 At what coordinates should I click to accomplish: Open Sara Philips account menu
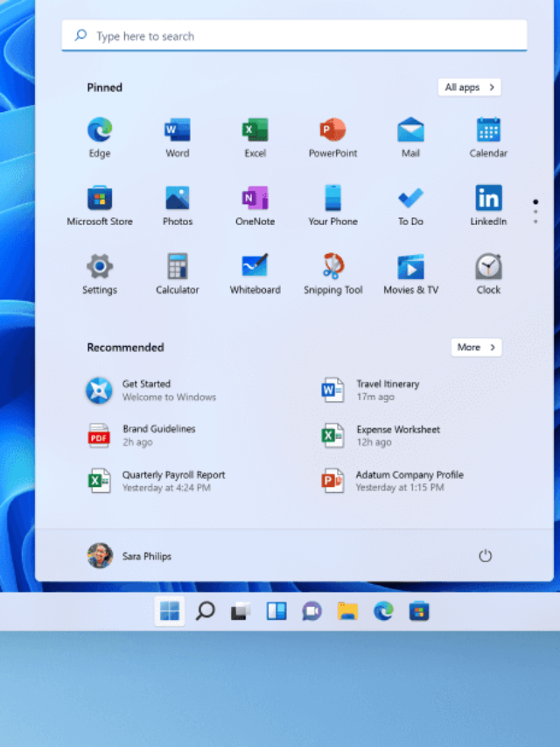129,556
